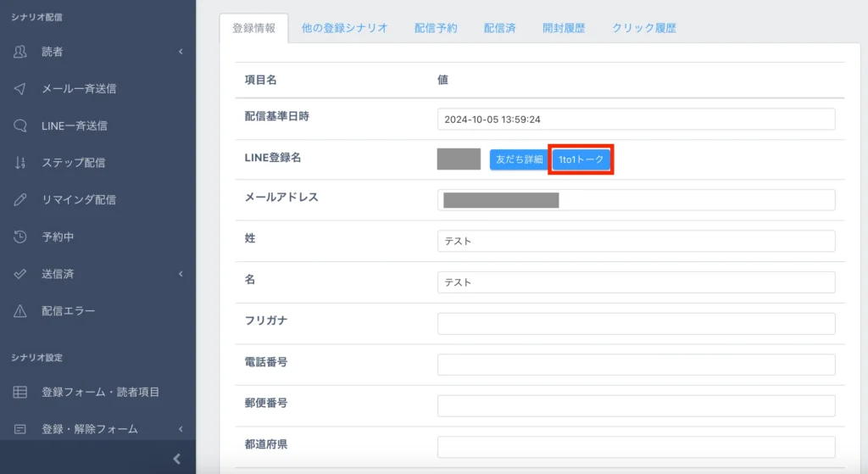Click the 友だち詳細 button
Viewport: 868px width, 474px height.
(x=519, y=159)
